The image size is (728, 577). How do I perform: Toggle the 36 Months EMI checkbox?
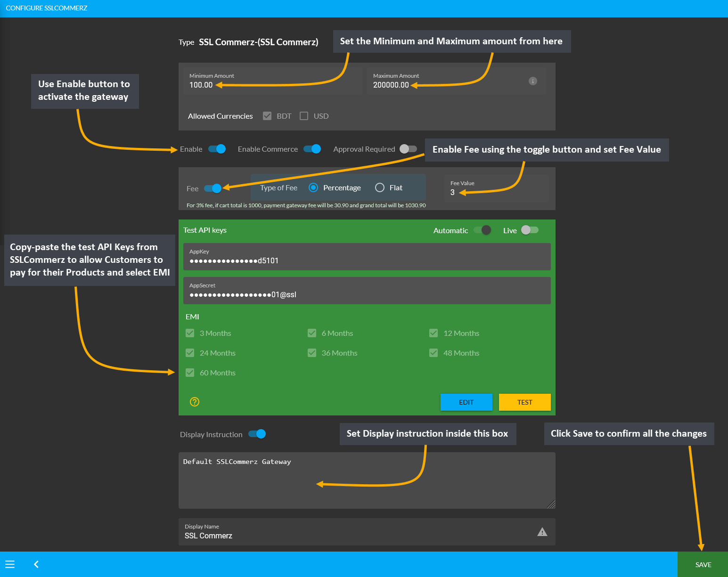pyautogui.click(x=312, y=353)
